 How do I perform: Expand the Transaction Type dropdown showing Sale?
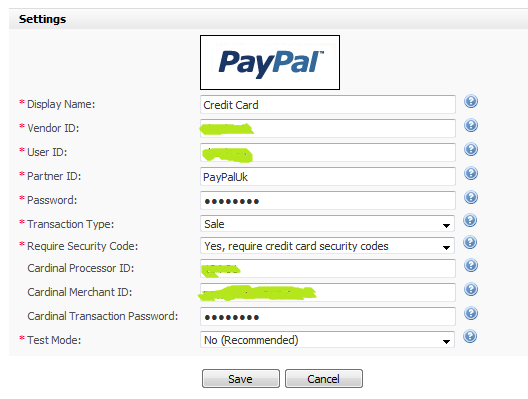pos(327,224)
